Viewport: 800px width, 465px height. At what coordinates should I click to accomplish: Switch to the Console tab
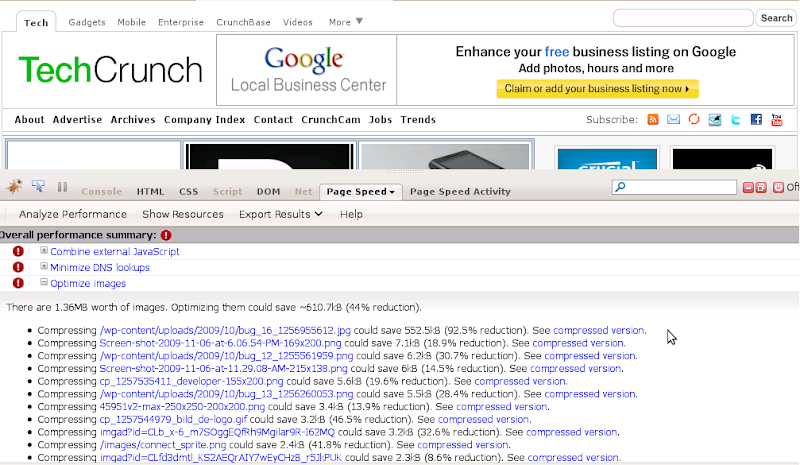click(102, 191)
